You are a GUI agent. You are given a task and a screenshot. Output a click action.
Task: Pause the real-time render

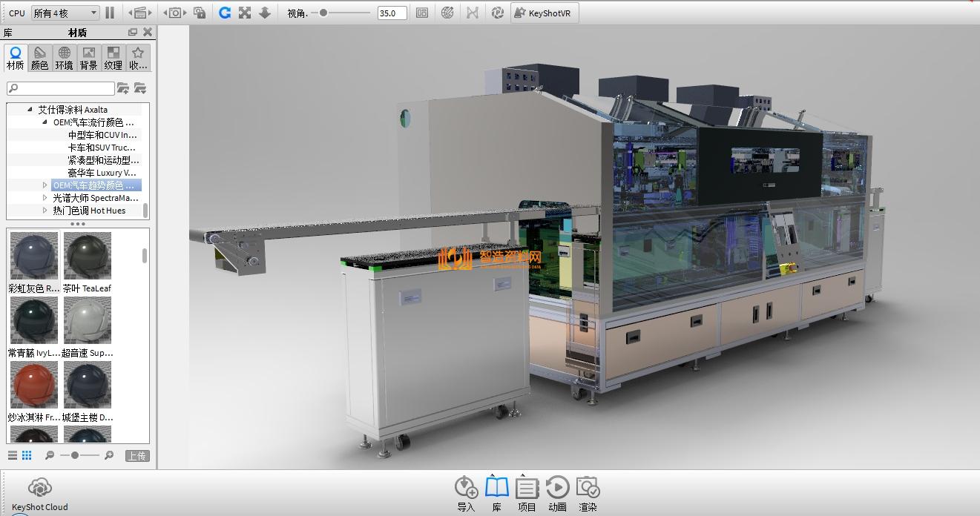coord(110,13)
